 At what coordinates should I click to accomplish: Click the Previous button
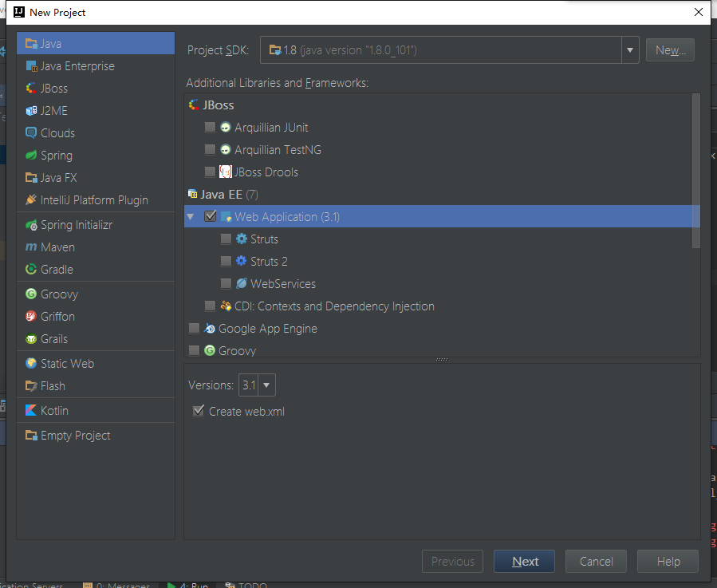pos(452,561)
